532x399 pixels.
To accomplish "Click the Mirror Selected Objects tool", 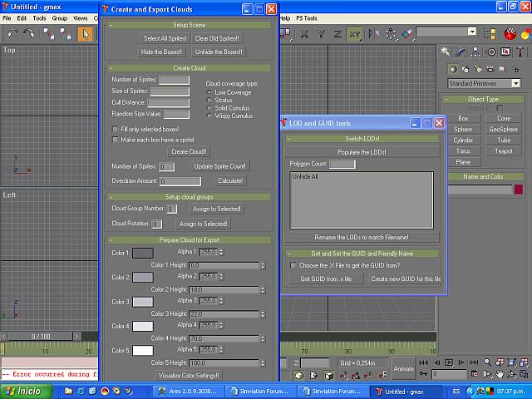I will point(372,34).
